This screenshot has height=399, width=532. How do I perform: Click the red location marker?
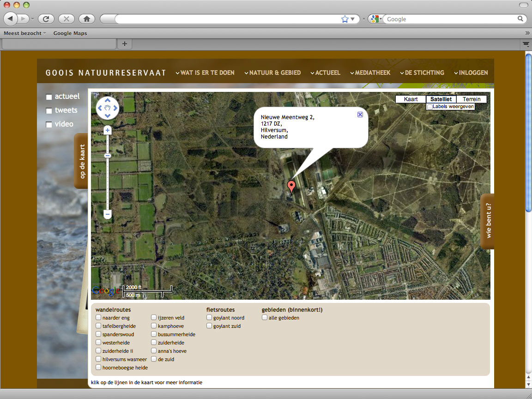(x=291, y=187)
